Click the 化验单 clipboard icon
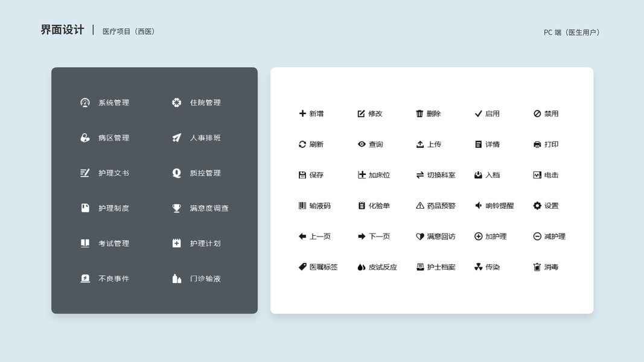Image resolution: width=644 pixels, height=362 pixels. coord(362,206)
